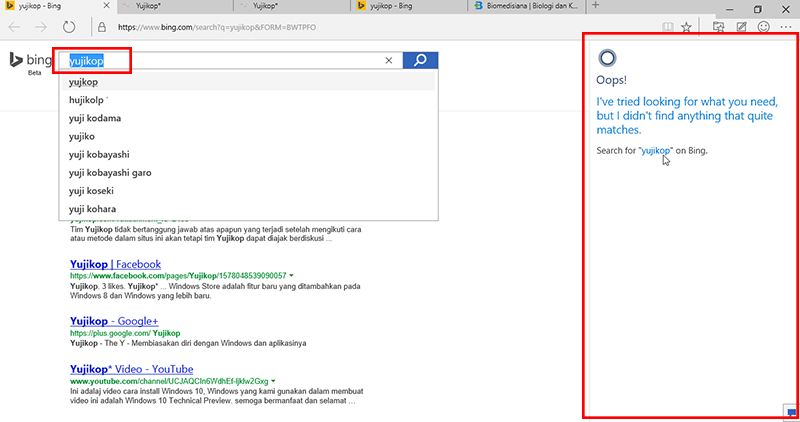The image size is (800, 422).
Task: Open the 'Yujikop* Video - YouTube' result
Action: [x=132, y=369]
